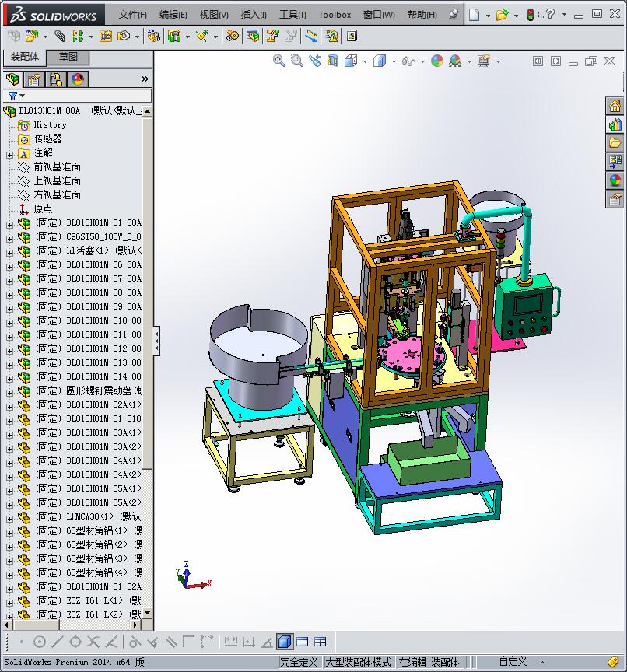627x672 pixels.
Task: Open the Design Library task pane icon
Action: (615, 124)
